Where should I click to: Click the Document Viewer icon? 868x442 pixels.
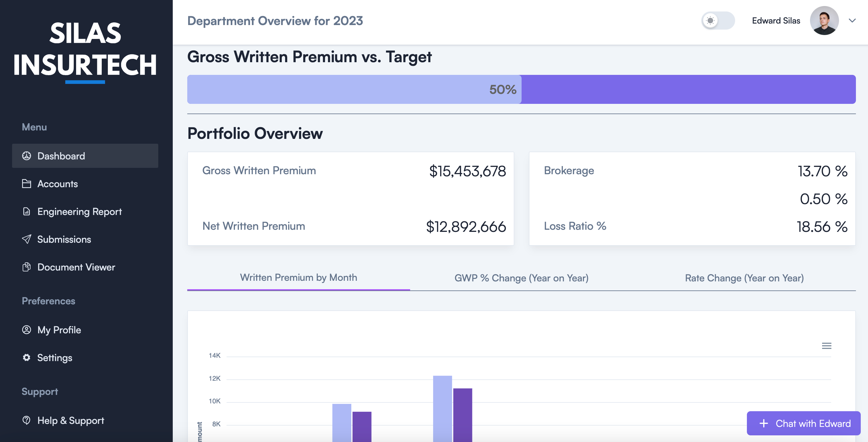coord(26,267)
